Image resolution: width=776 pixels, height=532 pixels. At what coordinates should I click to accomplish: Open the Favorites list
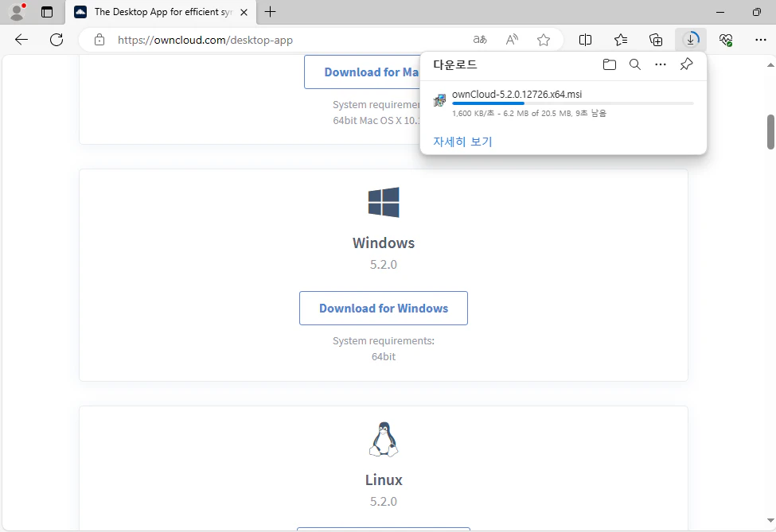(x=620, y=40)
